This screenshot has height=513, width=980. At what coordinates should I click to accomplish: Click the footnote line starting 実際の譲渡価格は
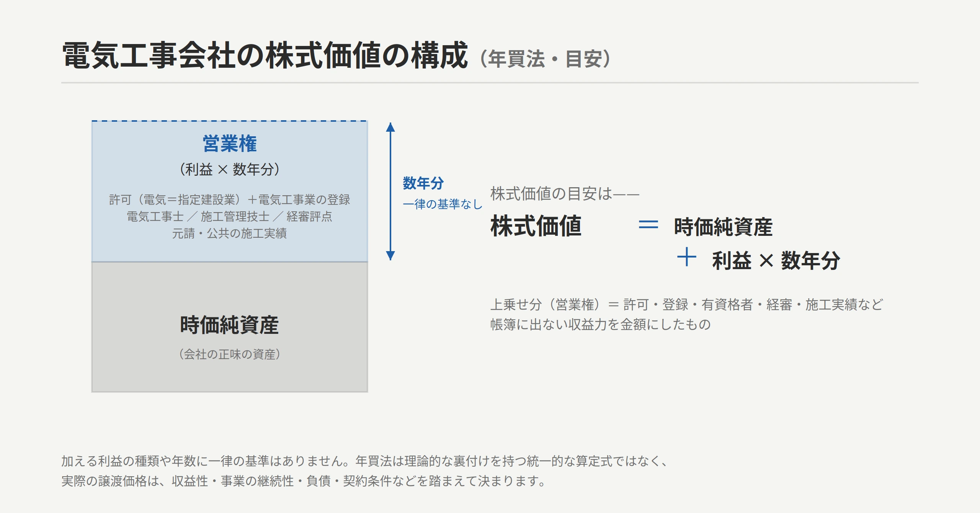[304, 481]
